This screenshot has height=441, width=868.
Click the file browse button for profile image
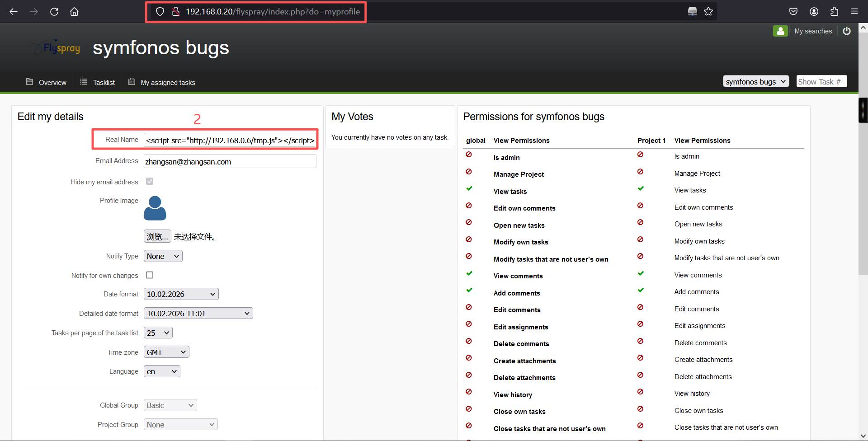click(x=157, y=236)
